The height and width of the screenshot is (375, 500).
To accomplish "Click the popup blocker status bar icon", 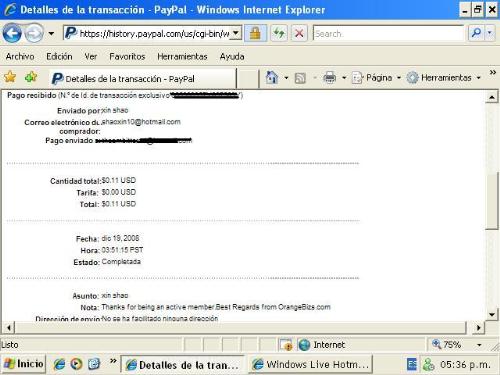I will point(286,345).
